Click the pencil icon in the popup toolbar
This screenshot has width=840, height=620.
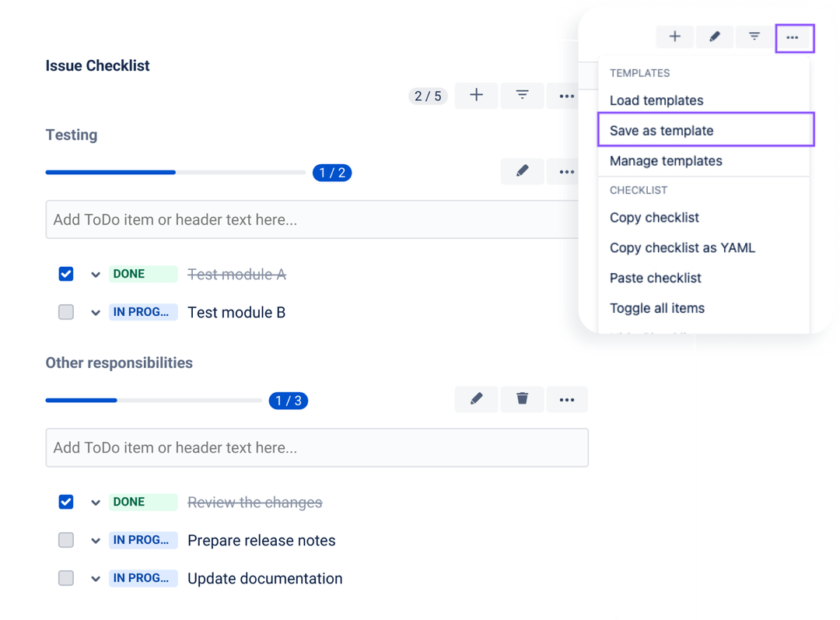(x=714, y=37)
